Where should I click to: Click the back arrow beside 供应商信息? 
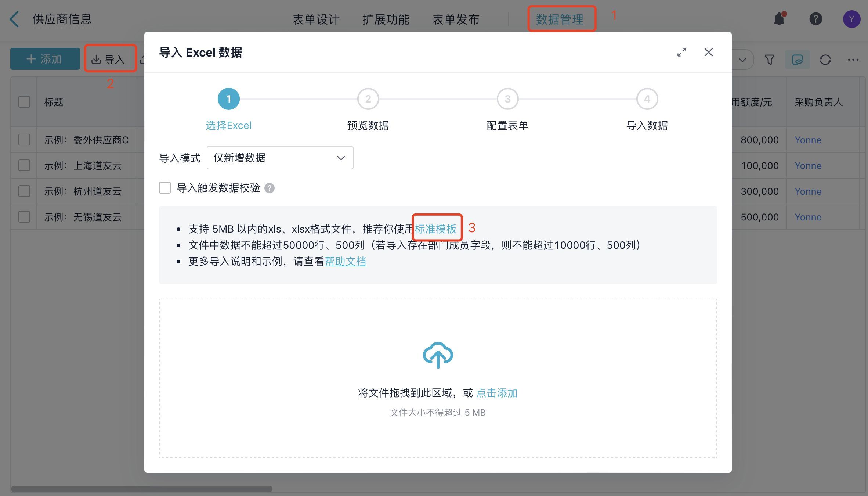click(x=15, y=19)
